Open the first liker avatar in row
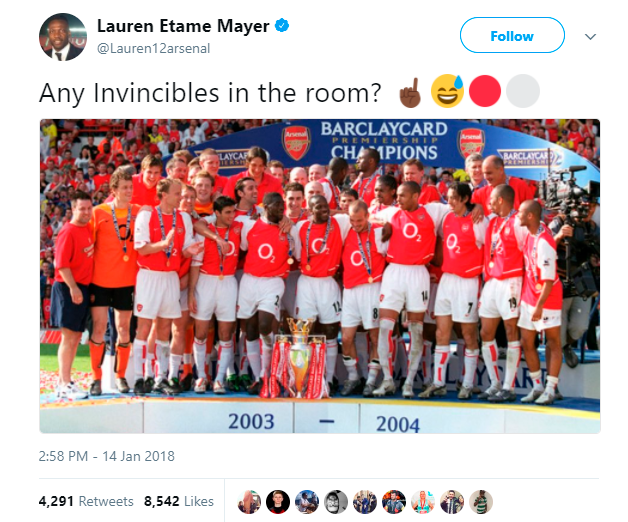 point(249,502)
